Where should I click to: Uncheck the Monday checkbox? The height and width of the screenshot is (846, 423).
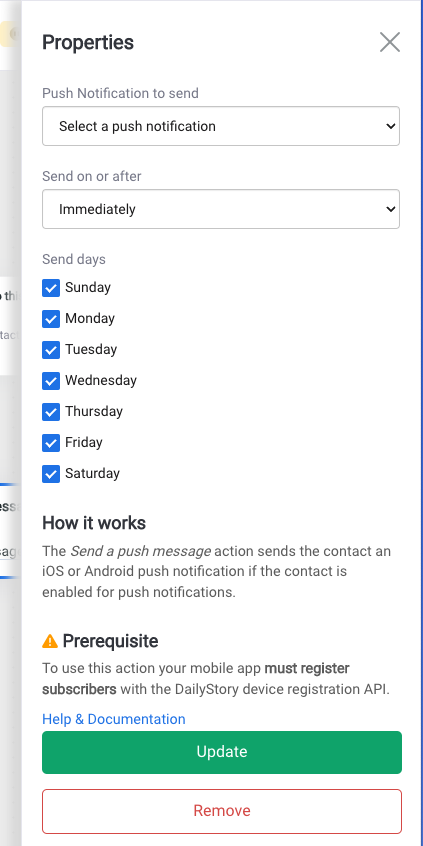click(51, 319)
